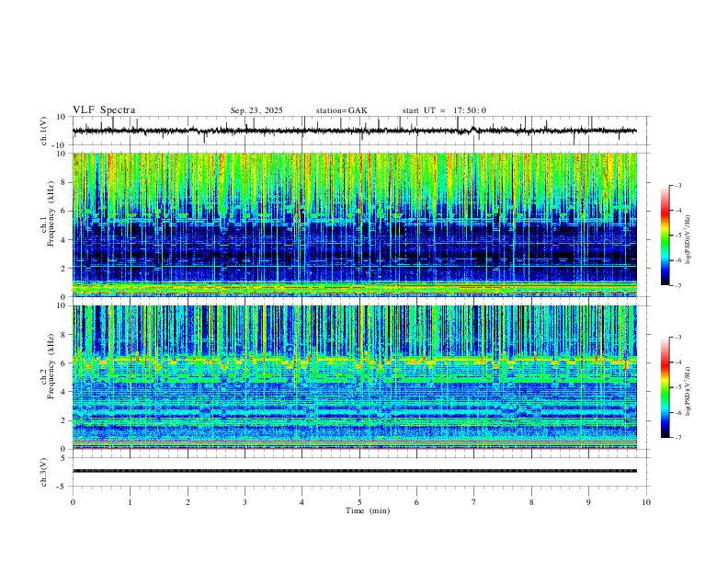This screenshot has height=563, width=728.
Task: Click time axis tick label "6"
Action: click(x=416, y=502)
